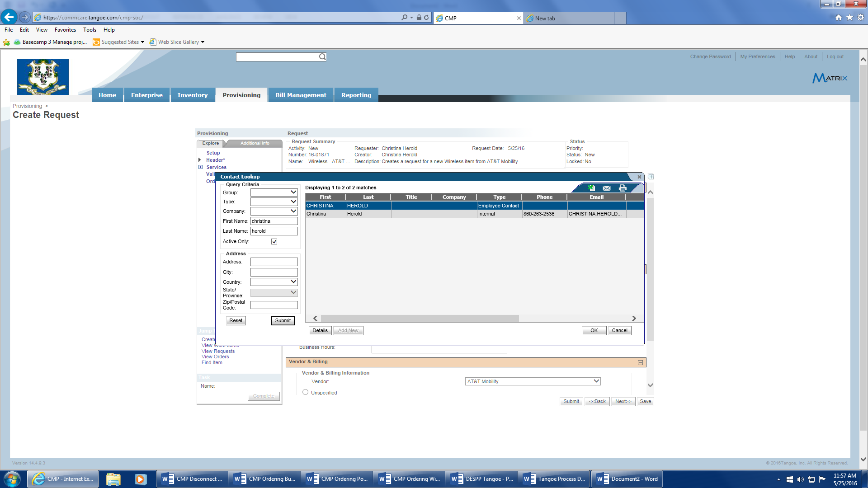Click the Matrix logo
The width and height of the screenshot is (868, 488).
(830, 78)
